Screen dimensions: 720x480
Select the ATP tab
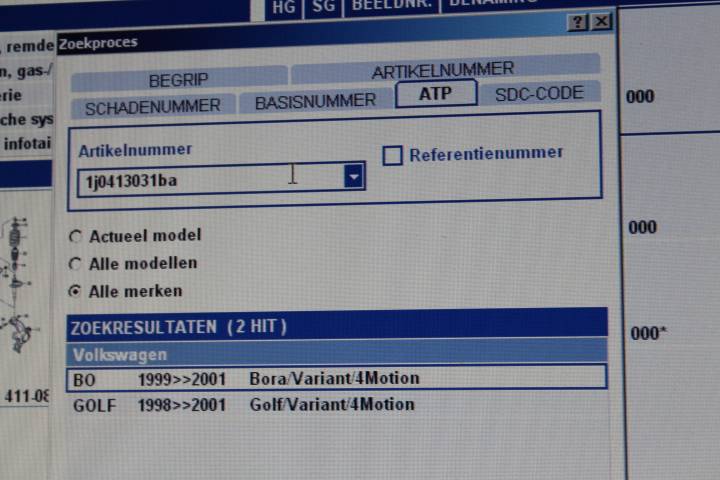pos(436,94)
